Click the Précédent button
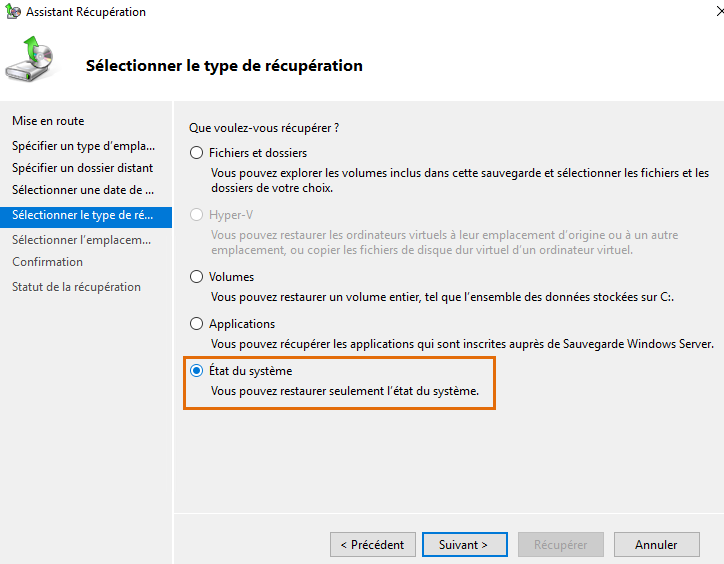The width and height of the screenshot is (724, 564). point(372,545)
